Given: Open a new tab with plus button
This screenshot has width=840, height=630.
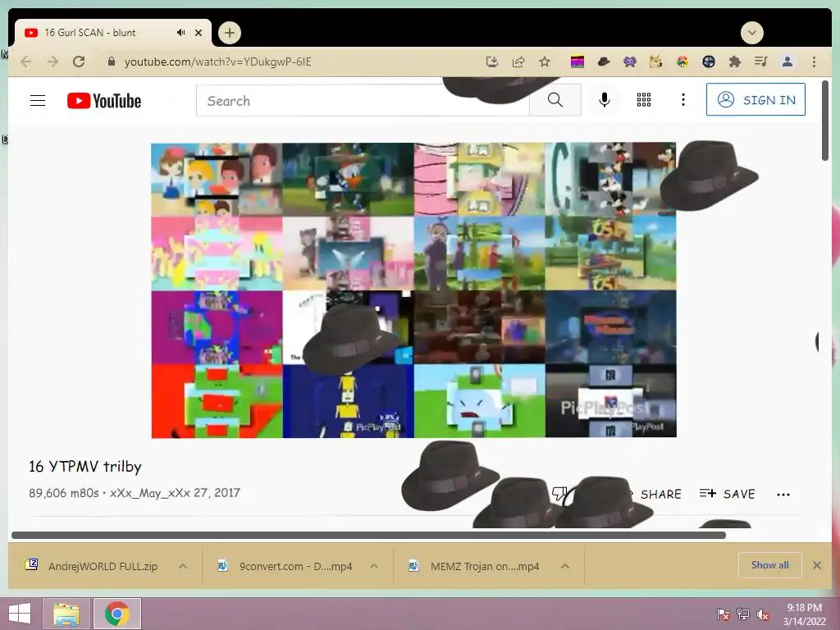Looking at the screenshot, I should (230, 33).
